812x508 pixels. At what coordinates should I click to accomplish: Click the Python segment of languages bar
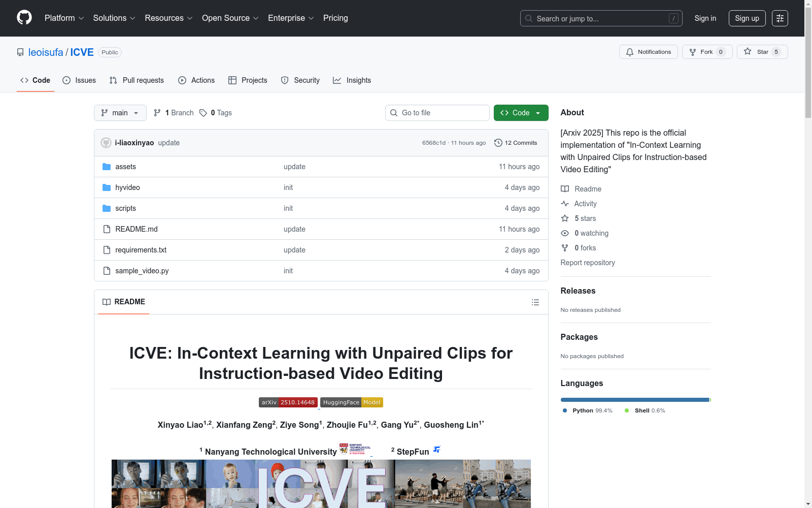[635, 400]
